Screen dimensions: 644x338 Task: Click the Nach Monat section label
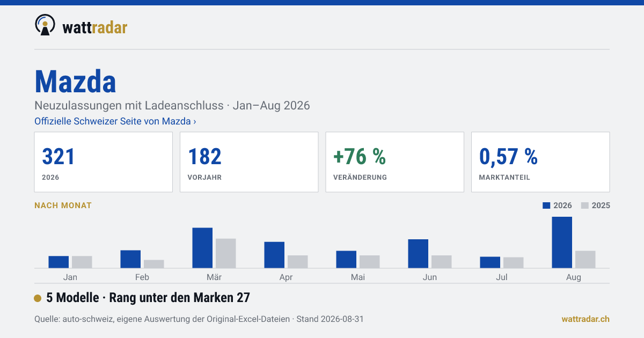[63, 205]
